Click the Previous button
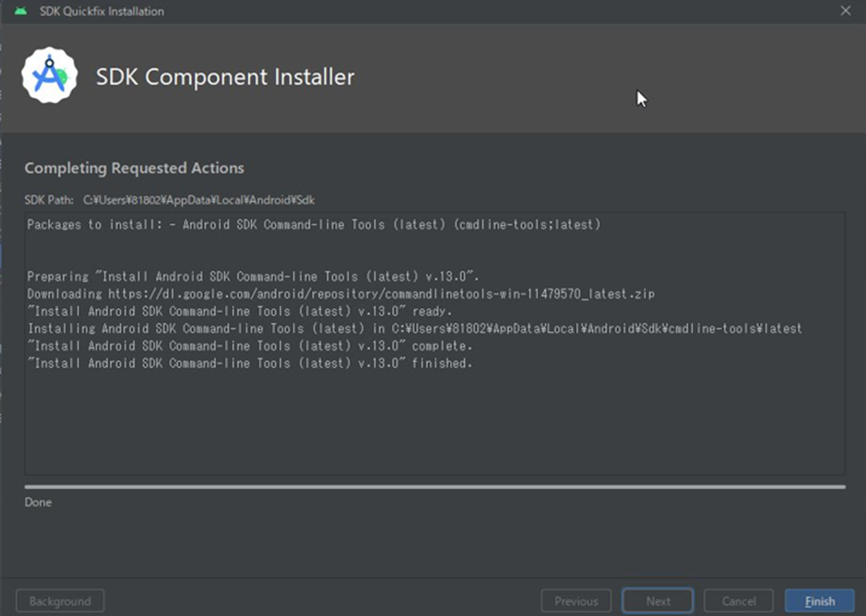The width and height of the screenshot is (866, 616). tap(576, 601)
